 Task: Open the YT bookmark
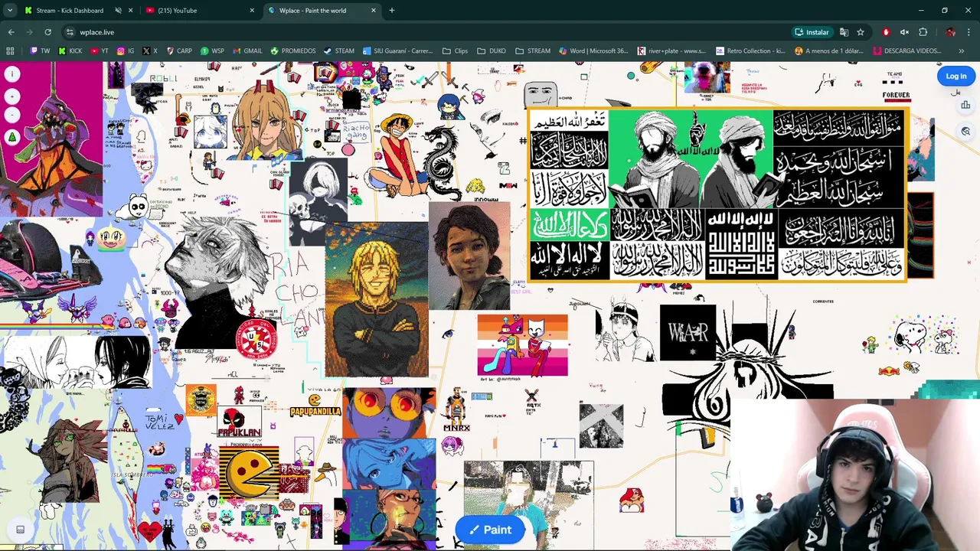tap(100, 51)
